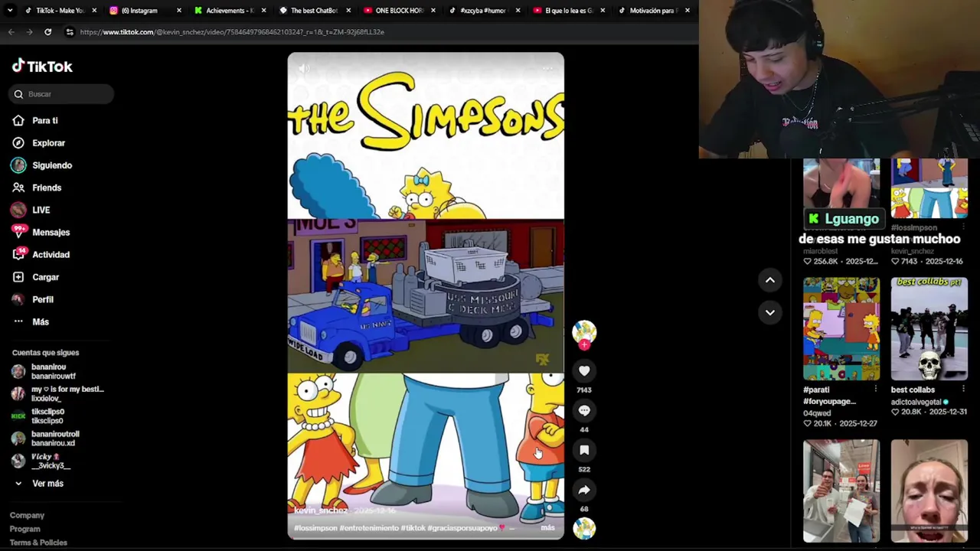Click the Cargar plus icon
This screenshot has width=980, height=551.
point(18,277)
